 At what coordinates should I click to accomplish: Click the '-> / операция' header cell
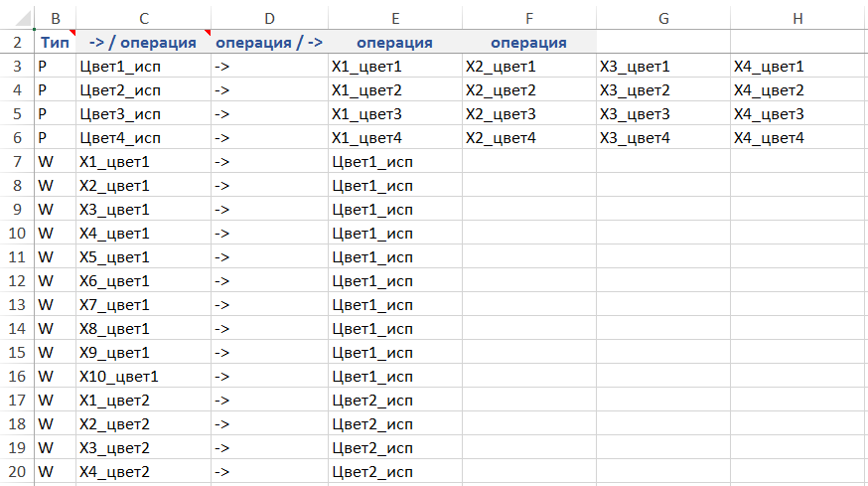[144, 43]
